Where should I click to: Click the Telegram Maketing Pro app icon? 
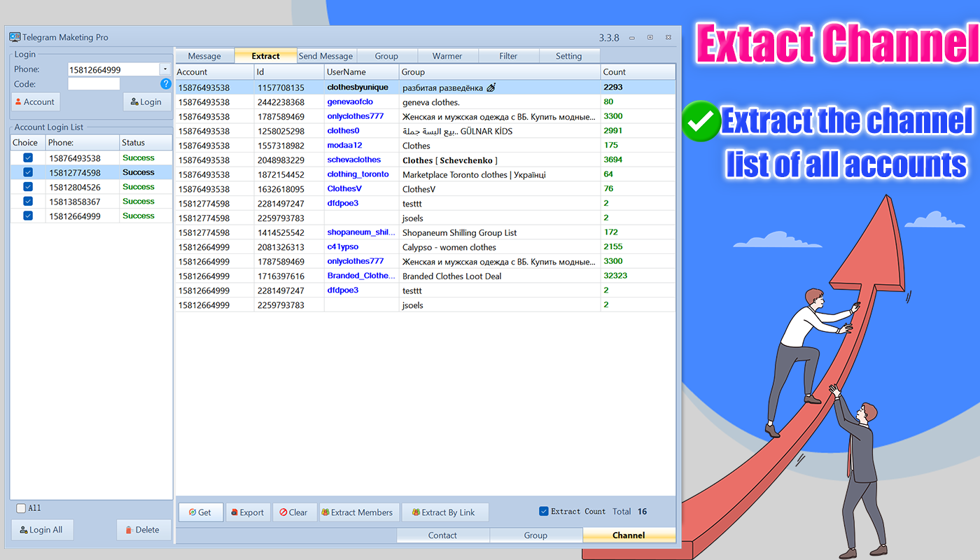15,37
